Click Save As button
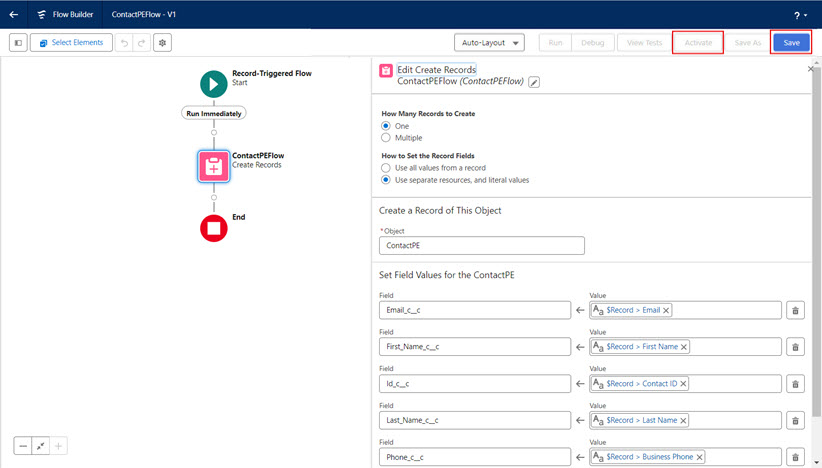822x468 pixels. pyautogui.click(x=748, y=43)
